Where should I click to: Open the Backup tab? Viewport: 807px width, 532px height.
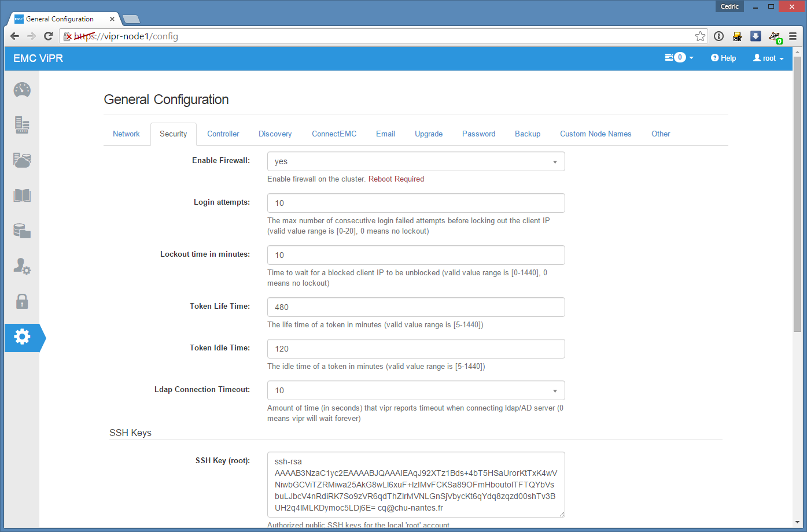point(528,134)
